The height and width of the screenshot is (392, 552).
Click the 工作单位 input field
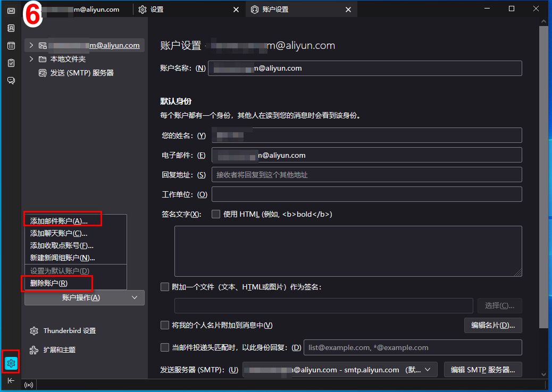point(367,194)
